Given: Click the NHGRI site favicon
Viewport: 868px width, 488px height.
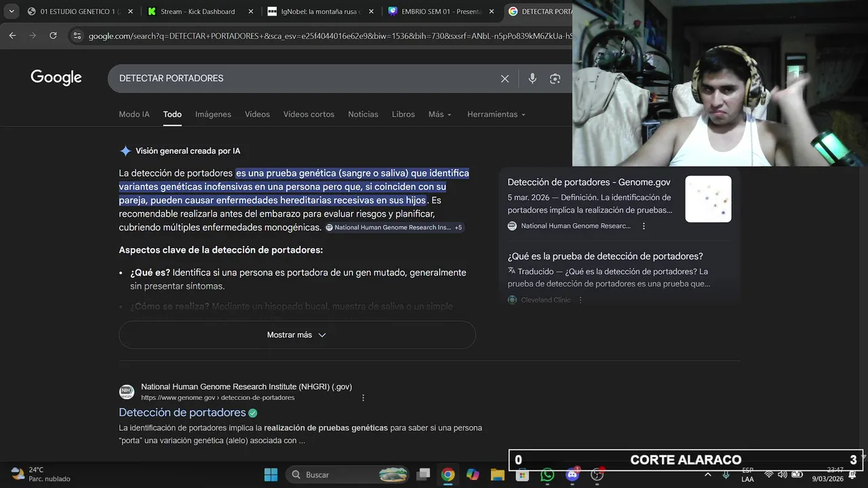Looking at the screenshot, I should click(x=127, y=392).
